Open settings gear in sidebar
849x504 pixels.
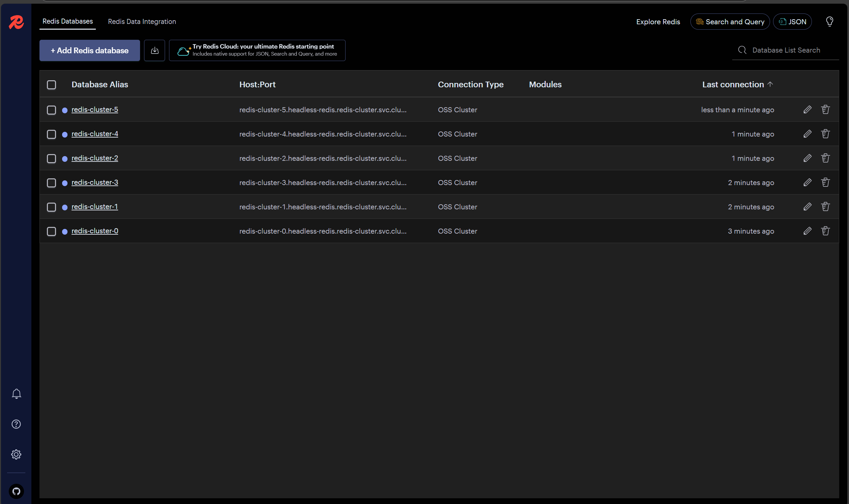point(16,454)
